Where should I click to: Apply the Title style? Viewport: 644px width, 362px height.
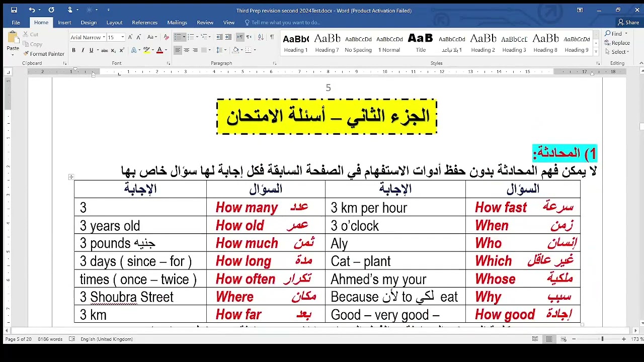(421, 43)
